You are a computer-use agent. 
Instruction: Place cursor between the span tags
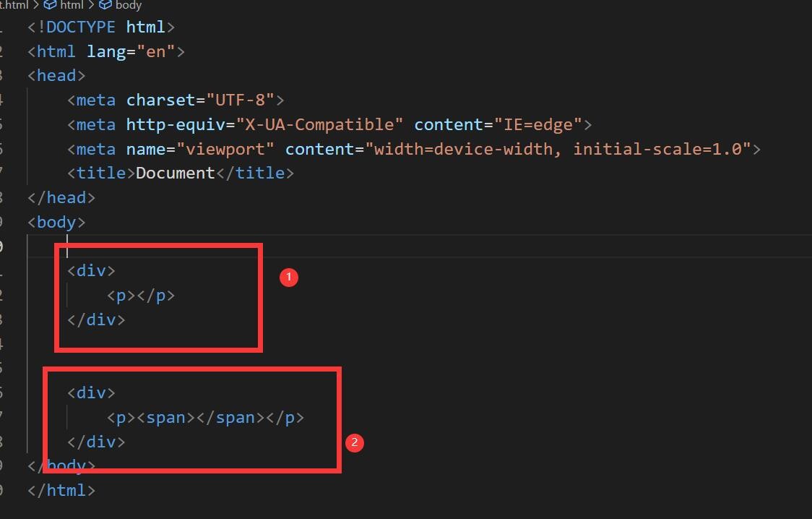coord(196,418)
